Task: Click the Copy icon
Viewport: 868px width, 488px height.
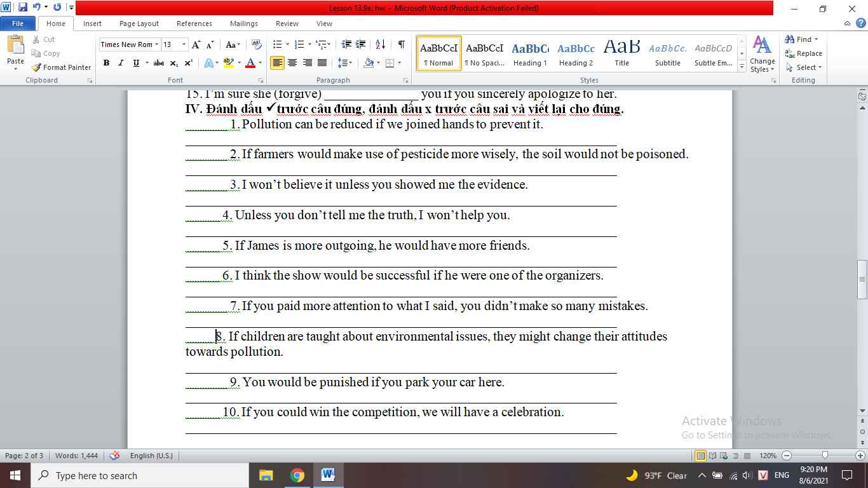Action: coord(36,53)
